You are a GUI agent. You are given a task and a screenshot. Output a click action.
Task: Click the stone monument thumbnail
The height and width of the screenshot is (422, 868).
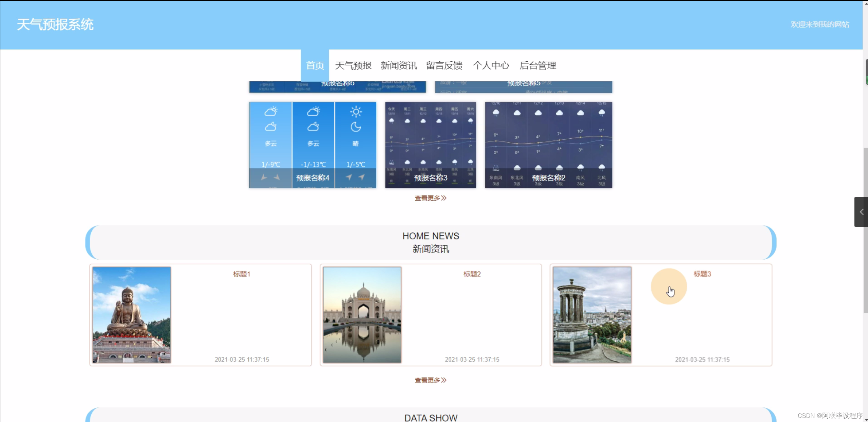591,315
